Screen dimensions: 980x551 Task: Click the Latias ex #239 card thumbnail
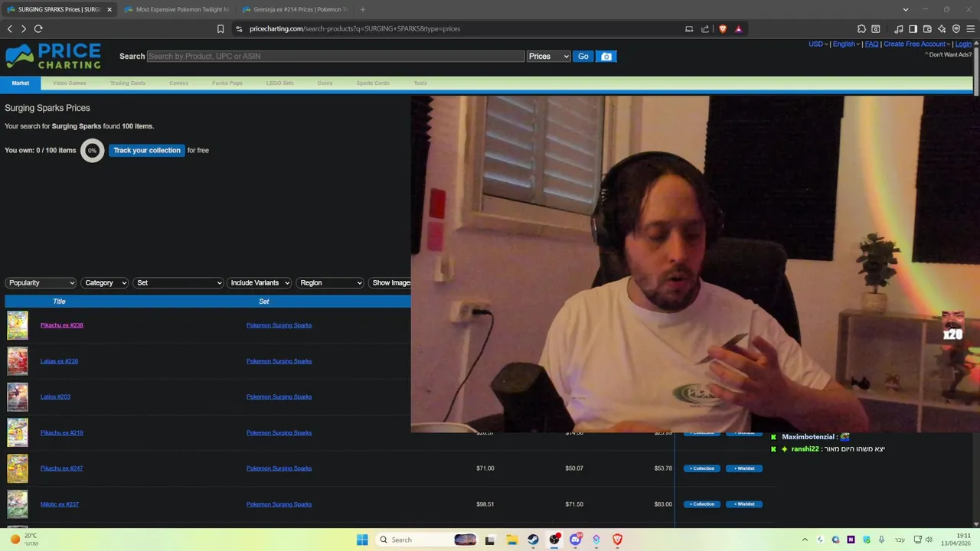pyautogui.click(x=18, y=361)
